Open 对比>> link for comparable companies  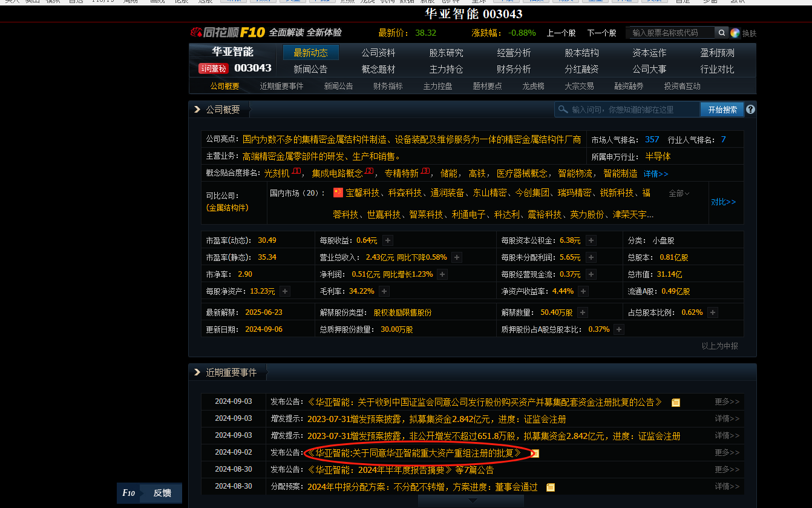[724, 202]
